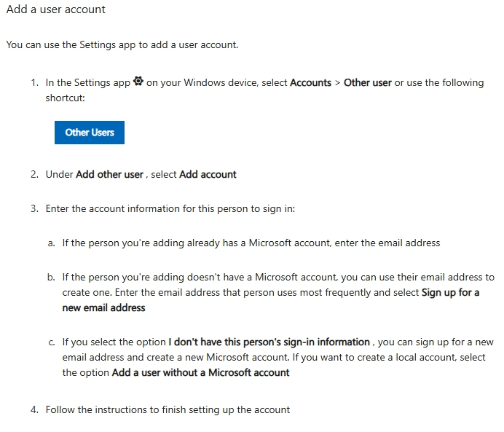Click the 'Add a user account' heading
The height and width of the screenshot is (432, 504).
click(x=56, y=9)
